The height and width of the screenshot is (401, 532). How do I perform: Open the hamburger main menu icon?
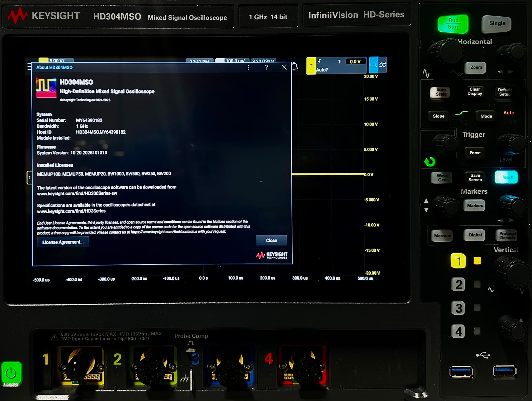click(29, 67)
